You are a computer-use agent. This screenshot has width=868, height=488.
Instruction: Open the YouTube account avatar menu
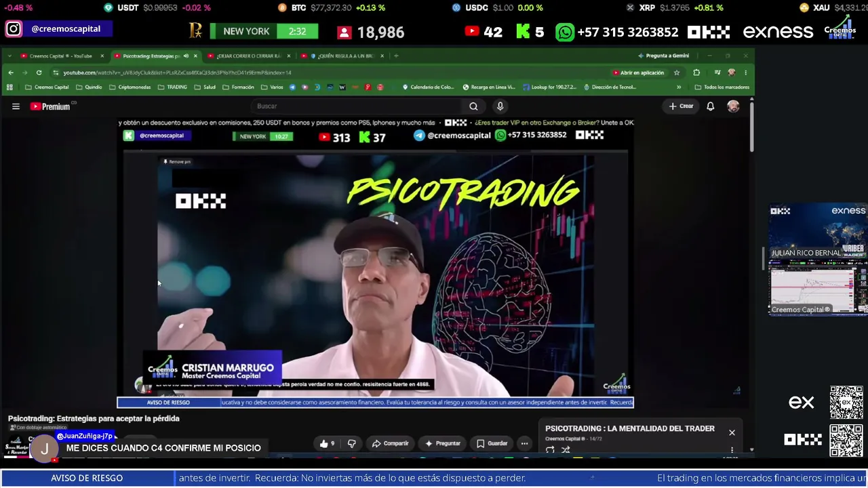[733, 106]
